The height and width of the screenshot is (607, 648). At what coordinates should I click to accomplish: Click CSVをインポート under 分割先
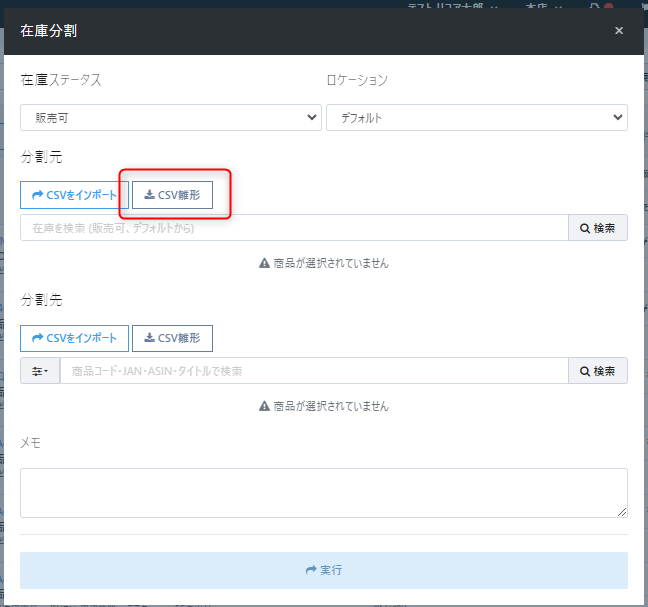74,338
